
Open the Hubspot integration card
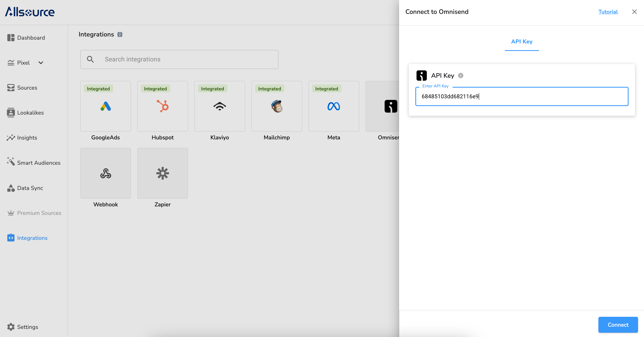point(162,106)
